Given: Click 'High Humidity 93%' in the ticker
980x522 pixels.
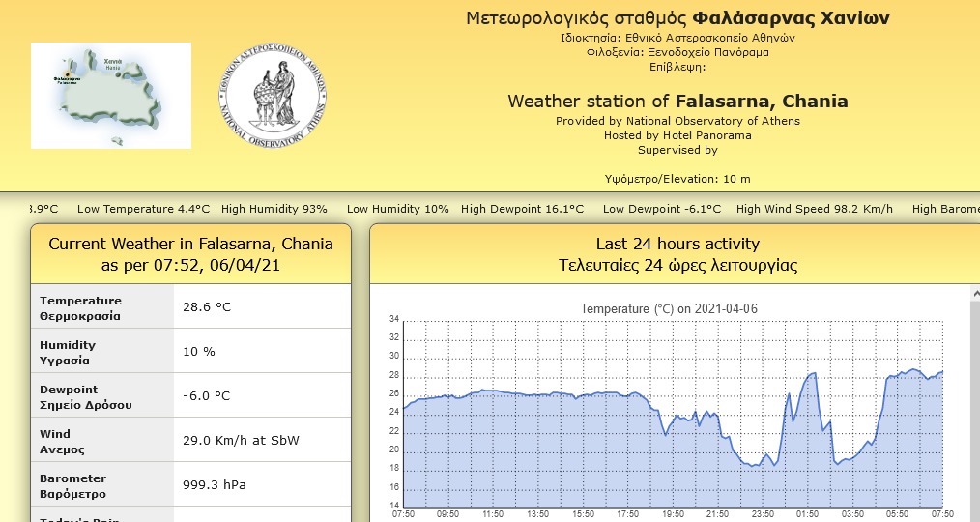Looking at the screenshot, I should [274, 209].
